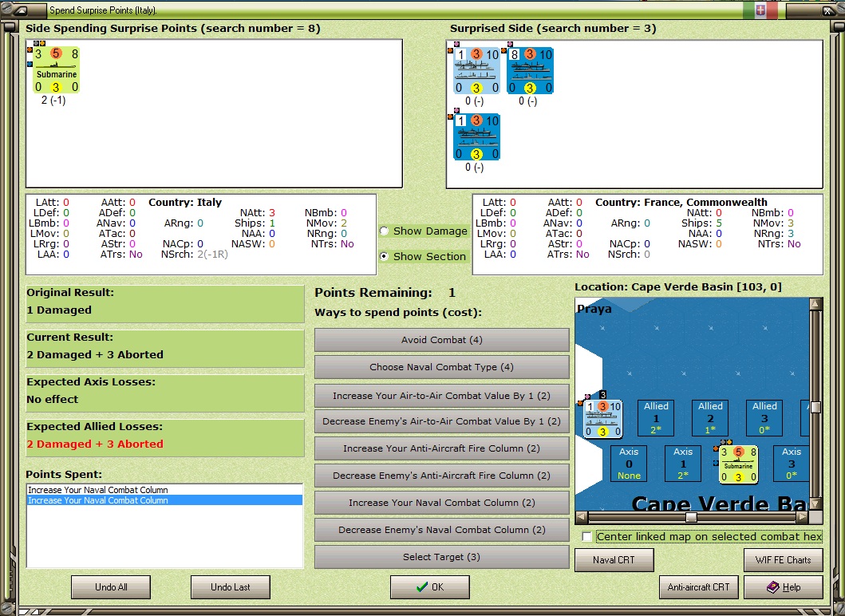This screenshot has height=616, width=845.
Task: Select highlighted second Points Spent entry
Action: tap(164, 500)
